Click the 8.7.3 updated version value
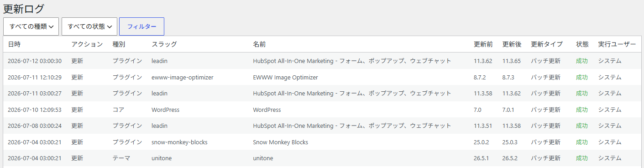The height and width of the screenshot is (168, 644). [508, 77]
